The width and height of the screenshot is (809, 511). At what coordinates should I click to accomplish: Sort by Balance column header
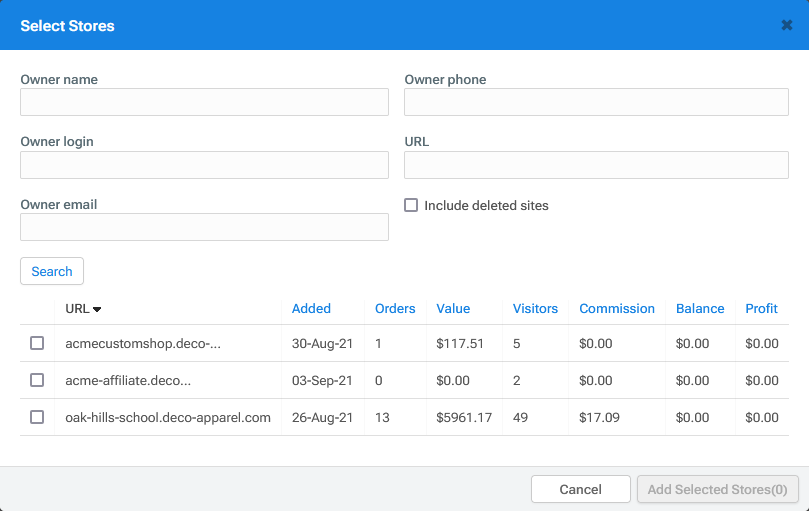(x=700, y=308)
